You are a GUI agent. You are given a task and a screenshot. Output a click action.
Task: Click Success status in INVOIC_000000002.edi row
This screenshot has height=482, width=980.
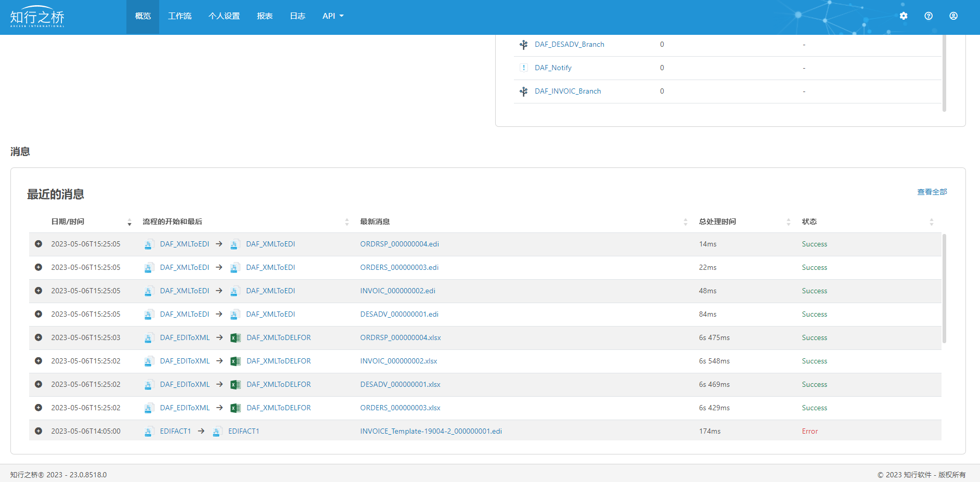(x=814, y=291)
